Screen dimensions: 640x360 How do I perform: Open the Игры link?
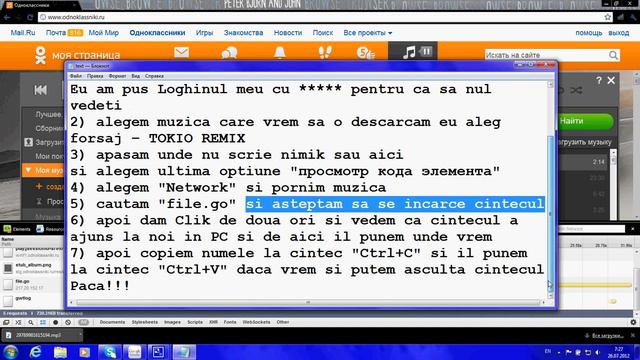(x=204, y=33)
